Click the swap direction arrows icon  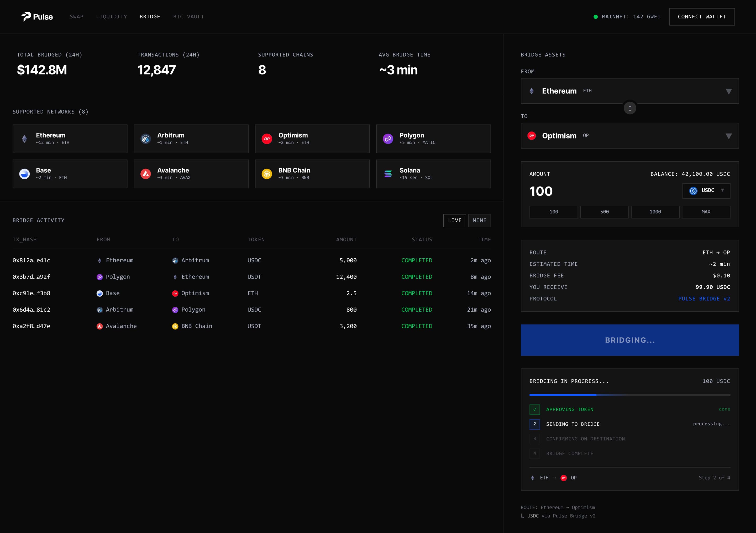(x=629, y=108)
